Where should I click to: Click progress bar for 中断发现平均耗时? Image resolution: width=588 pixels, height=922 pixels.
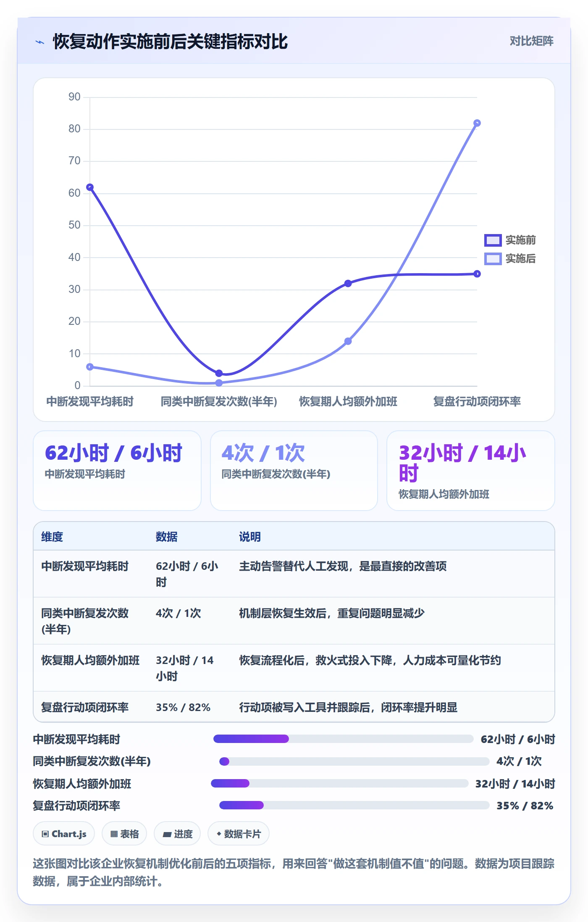click(344, 739)
